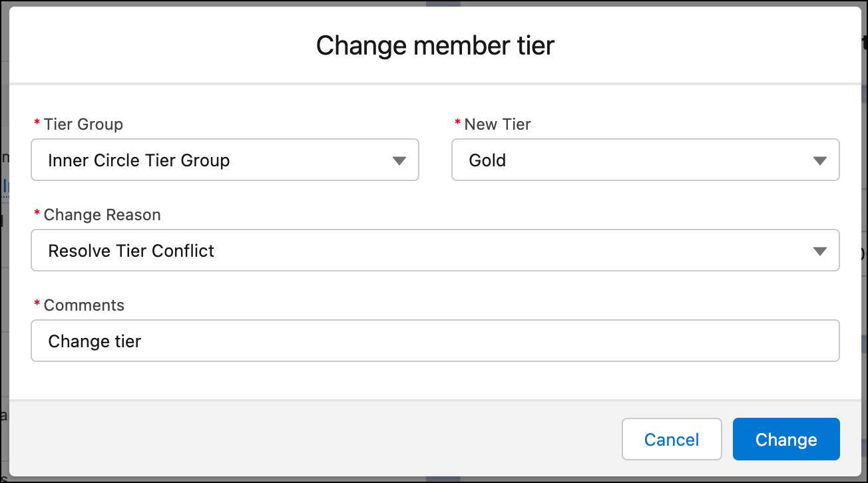The image size is (868, 483).
Task: Click the Change button to confirm
Action: (x=785, y=439)
